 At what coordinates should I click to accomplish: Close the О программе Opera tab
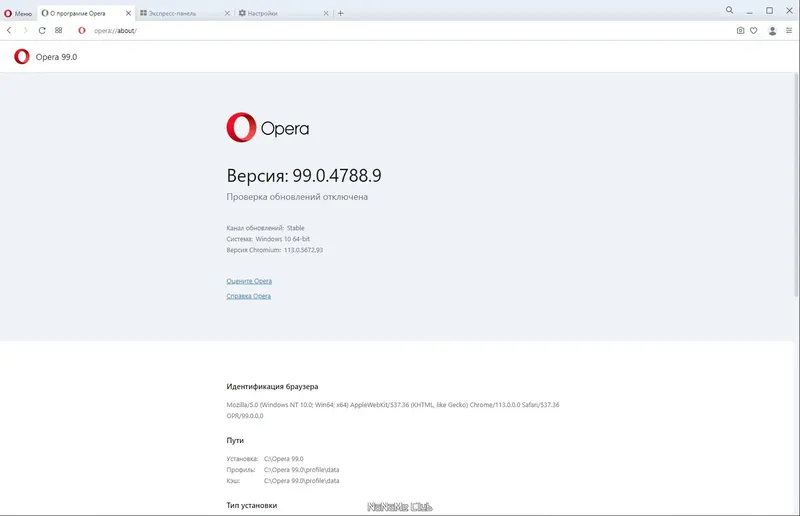click(128, 13)
